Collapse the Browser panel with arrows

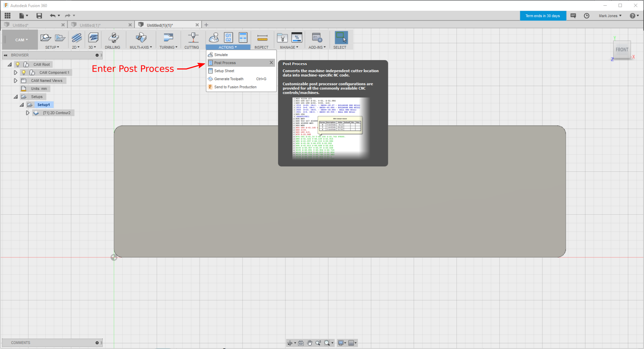[x=5, y=55]
